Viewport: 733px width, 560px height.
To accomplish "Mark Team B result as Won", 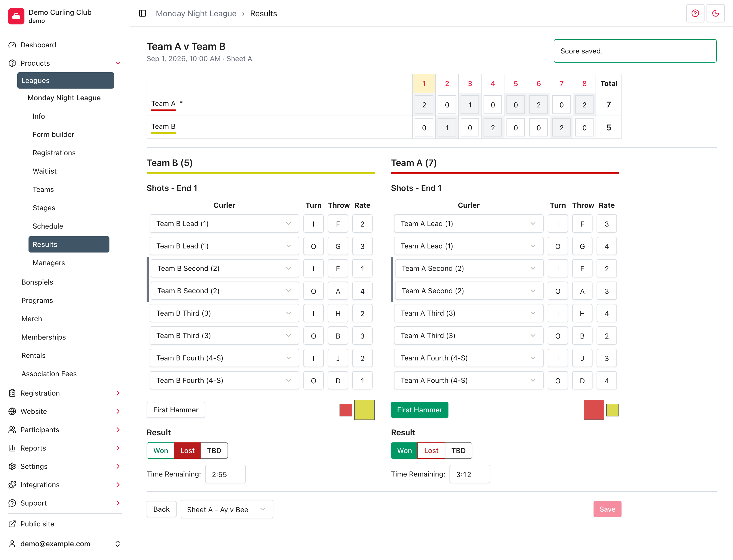I will 160,451.
